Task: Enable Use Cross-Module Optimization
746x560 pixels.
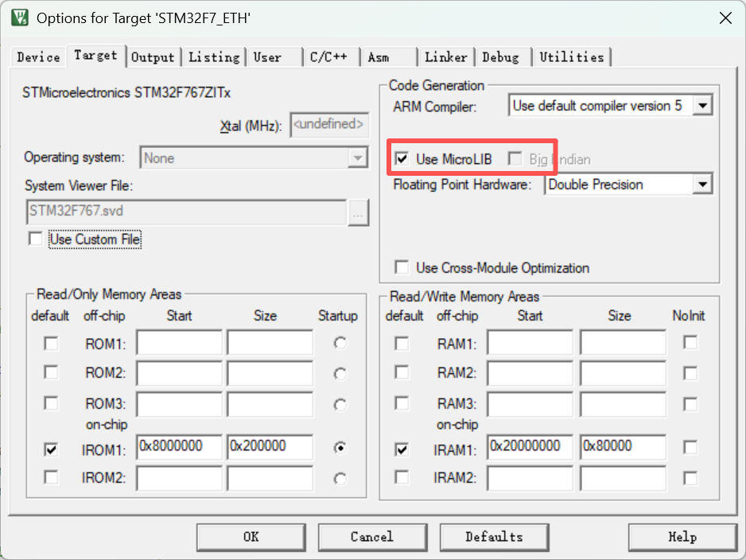Action: pyautogui.click(x=402, y=267)
